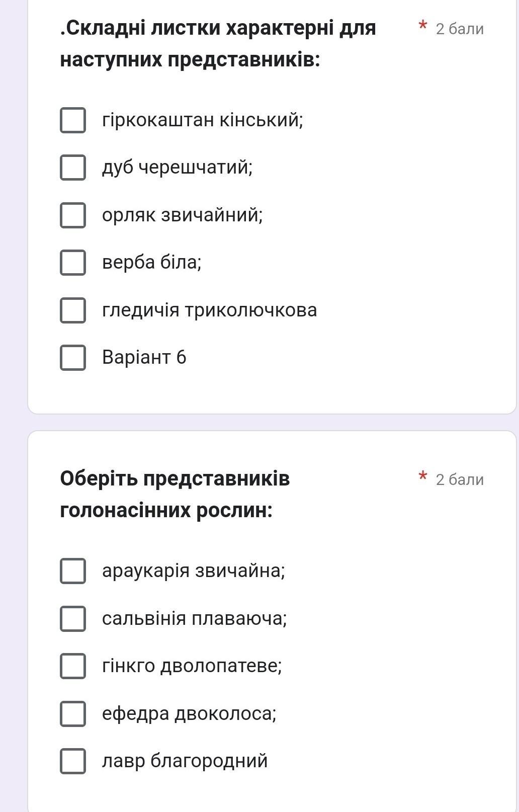This screenshot has height=812, width=519.
Task: Select the орляк звичайний checkbox
Action: pos(73,215)
